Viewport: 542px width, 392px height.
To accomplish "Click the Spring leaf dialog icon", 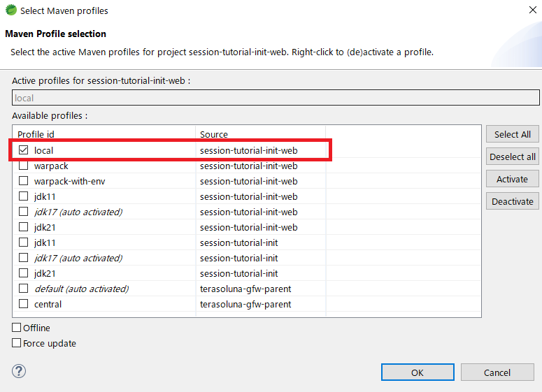I will point(10,10).
